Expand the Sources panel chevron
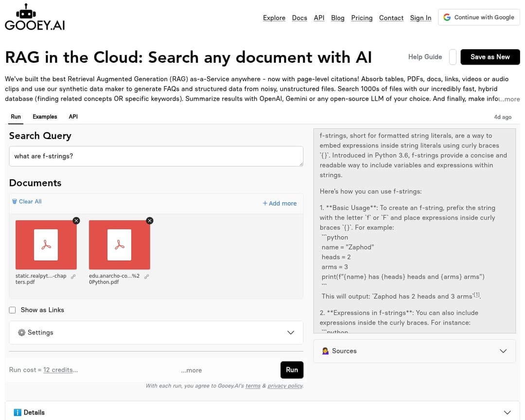Image resolution: width=525 pixels, height=420 pixels. point(503,351)
